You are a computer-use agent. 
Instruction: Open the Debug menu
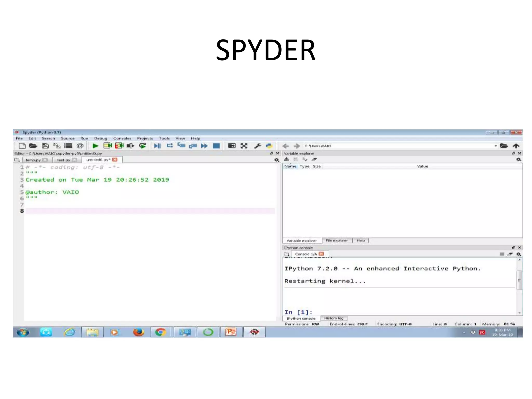(x=101, y=138)
